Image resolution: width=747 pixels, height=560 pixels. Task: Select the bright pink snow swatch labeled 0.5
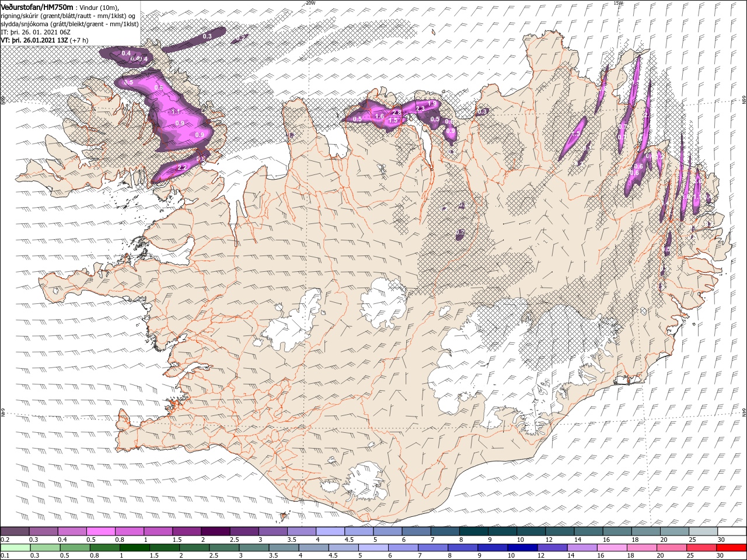100,531
